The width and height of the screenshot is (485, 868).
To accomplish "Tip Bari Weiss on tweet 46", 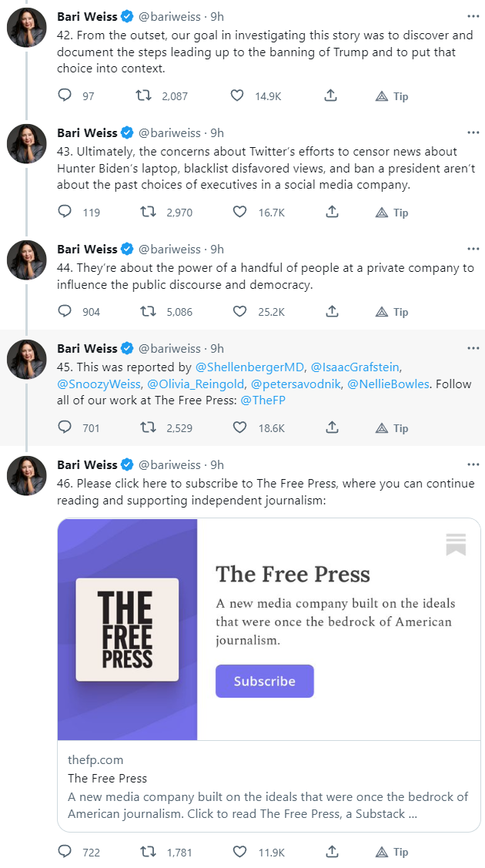I will click(392, 852).
